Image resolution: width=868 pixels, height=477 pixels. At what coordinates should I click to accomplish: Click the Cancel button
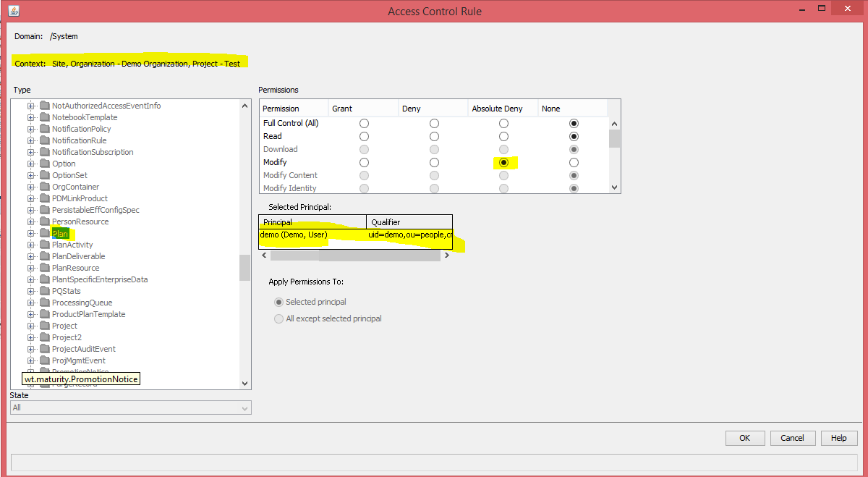(792, 438)
